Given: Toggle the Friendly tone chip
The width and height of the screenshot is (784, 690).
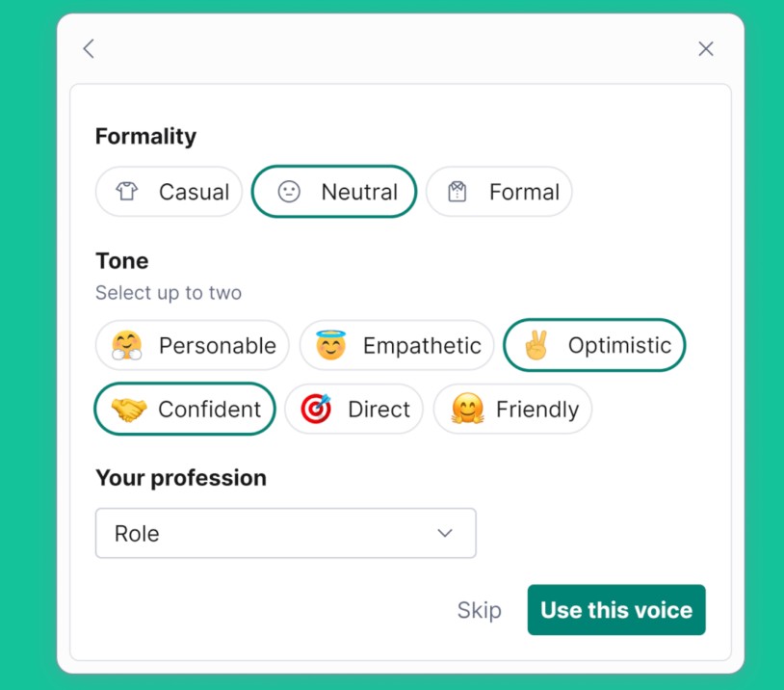Looking at the screenshot, I should tap(512, 410).
